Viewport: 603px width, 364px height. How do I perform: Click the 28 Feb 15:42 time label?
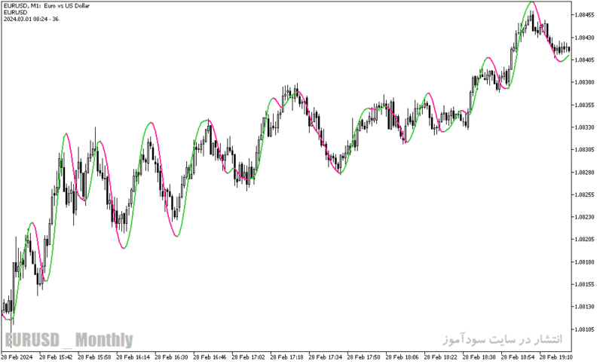click(x=56, y=357)
